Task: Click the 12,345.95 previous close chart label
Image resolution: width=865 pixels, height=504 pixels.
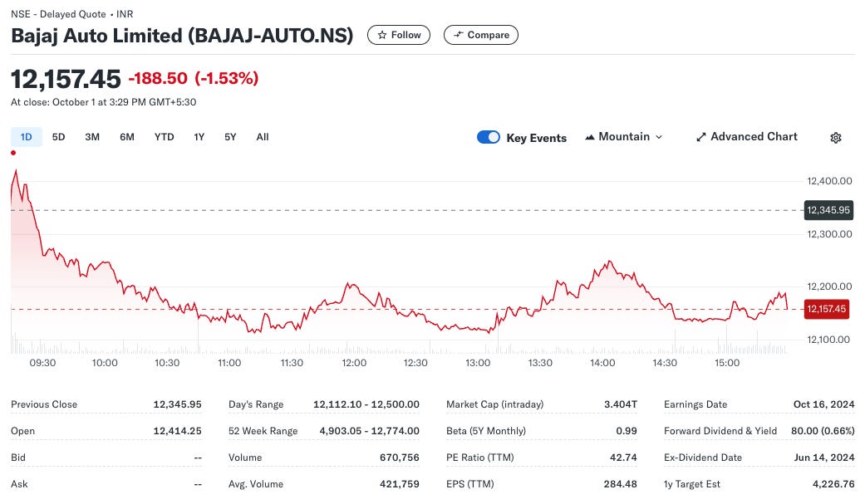Action: [x=828, y=210]
